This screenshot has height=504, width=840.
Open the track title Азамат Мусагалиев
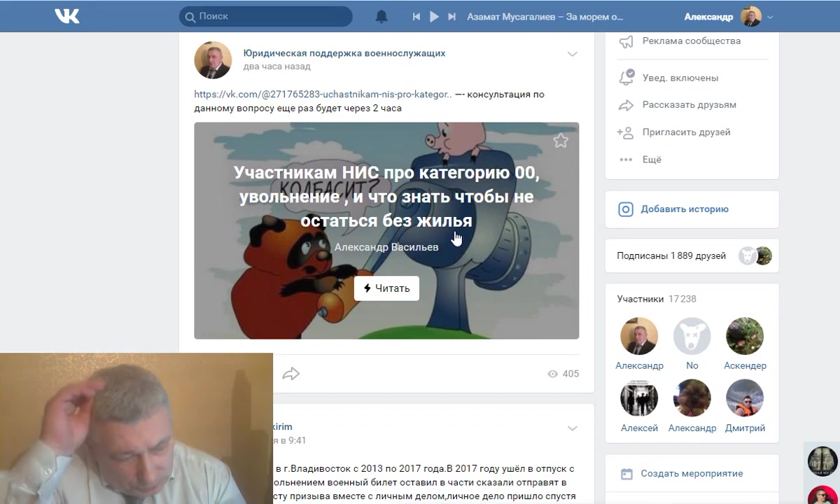(545, 16)
